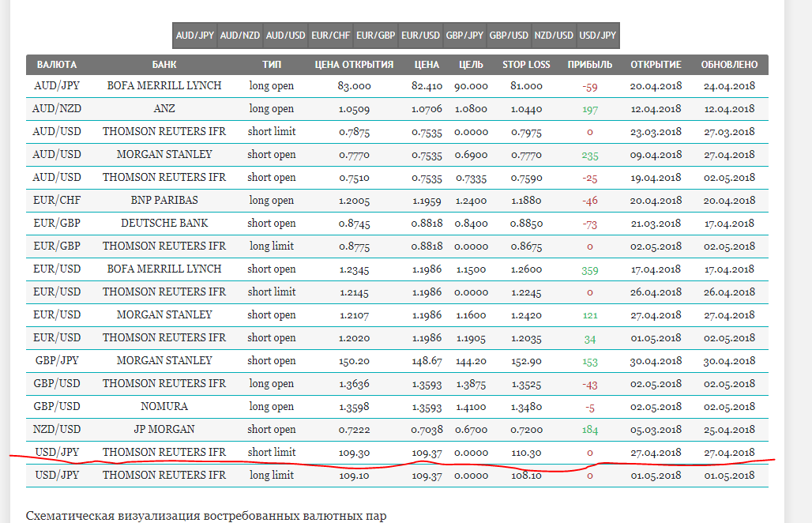Viewport: 812px width, 523px height.
Task: Click the stop loss value 110.30
Action: 526,453
